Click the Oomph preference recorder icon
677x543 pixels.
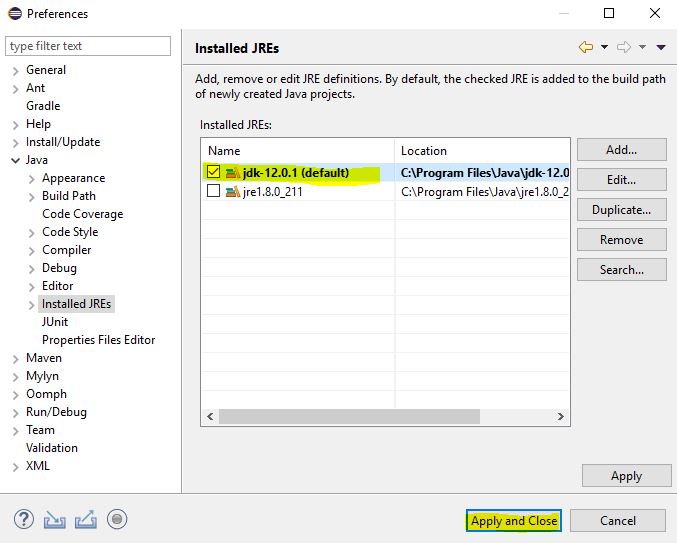click(117, 519)
